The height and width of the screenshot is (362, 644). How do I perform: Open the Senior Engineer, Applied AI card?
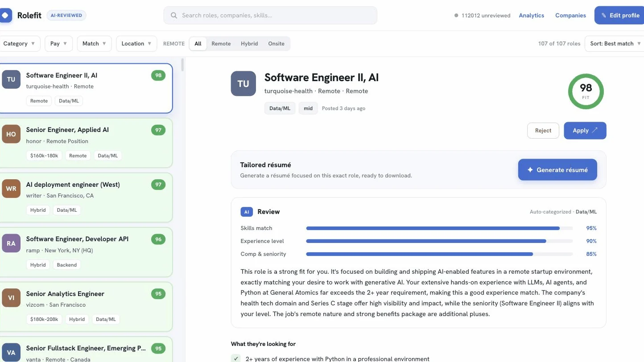(85, 143)
